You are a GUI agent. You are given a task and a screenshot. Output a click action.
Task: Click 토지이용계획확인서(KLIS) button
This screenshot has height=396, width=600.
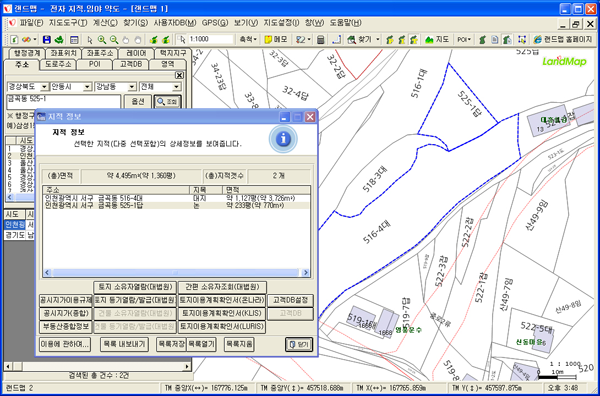(x=222, y=313)
